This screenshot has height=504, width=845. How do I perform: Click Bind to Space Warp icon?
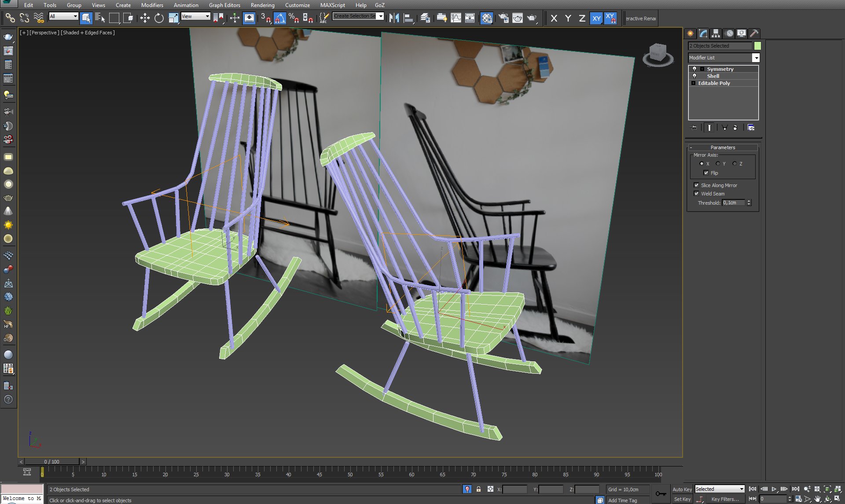click(39, 18)
